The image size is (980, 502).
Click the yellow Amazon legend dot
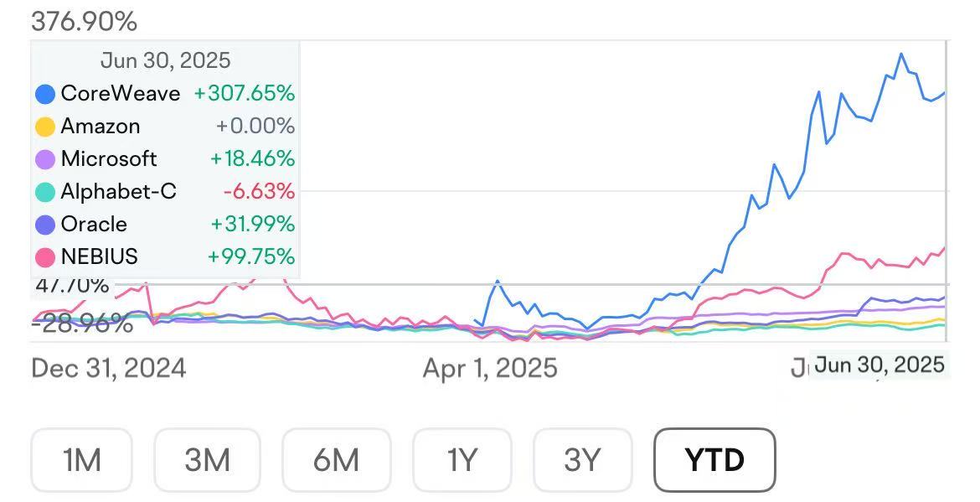(x=45, y=127)
